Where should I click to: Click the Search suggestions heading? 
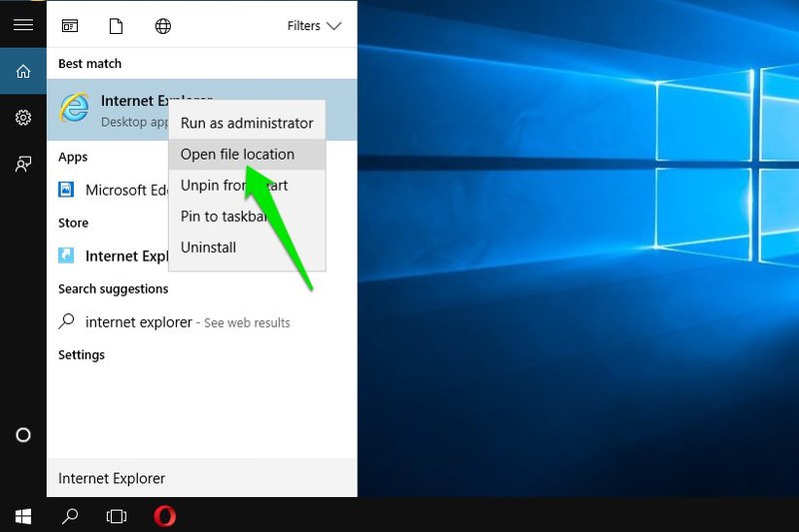[113, 288]
